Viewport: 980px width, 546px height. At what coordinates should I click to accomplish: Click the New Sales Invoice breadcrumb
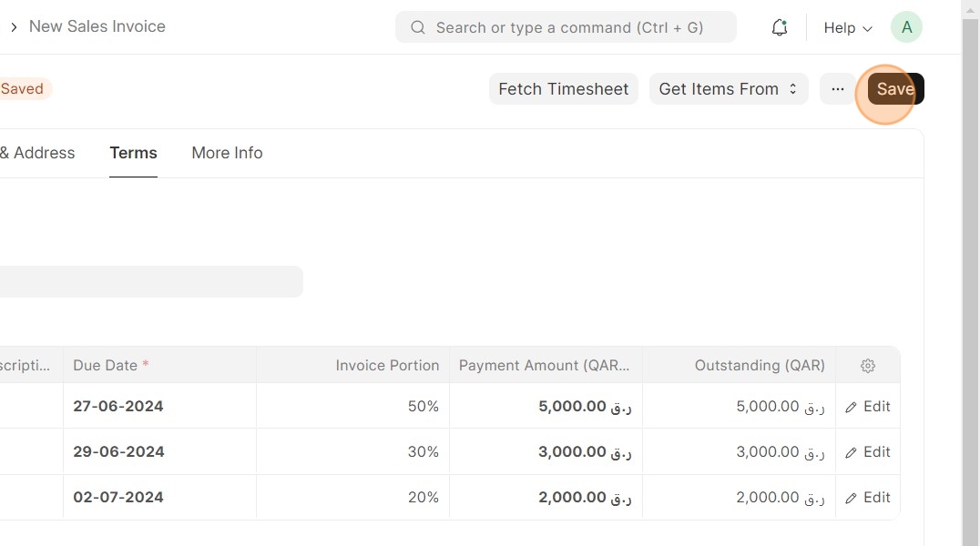97,26
